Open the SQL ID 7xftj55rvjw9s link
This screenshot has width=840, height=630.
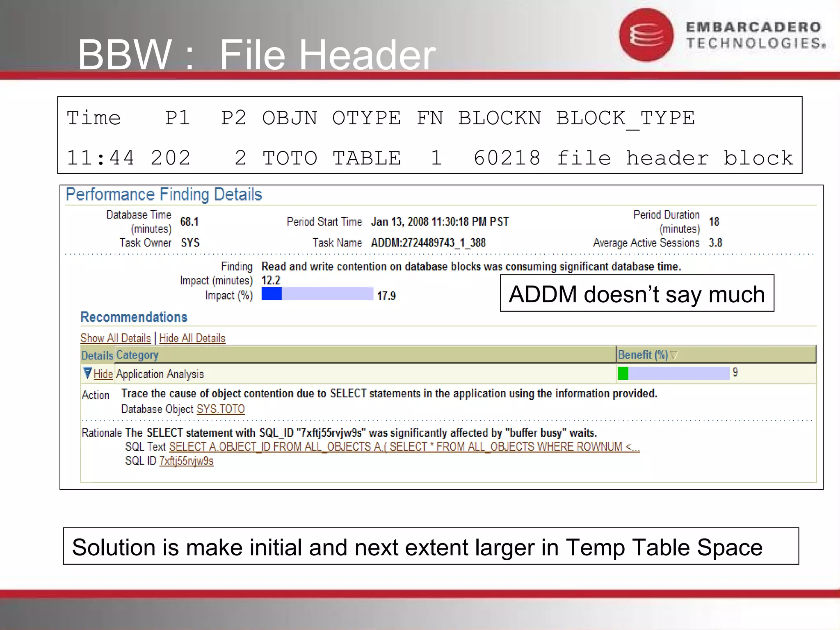tap(186, 461)
